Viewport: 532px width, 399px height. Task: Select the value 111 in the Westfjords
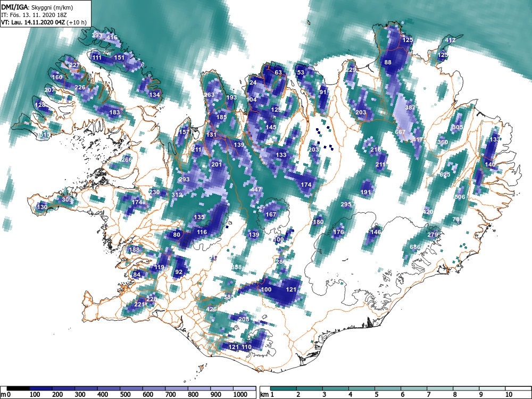coord(97,57)
